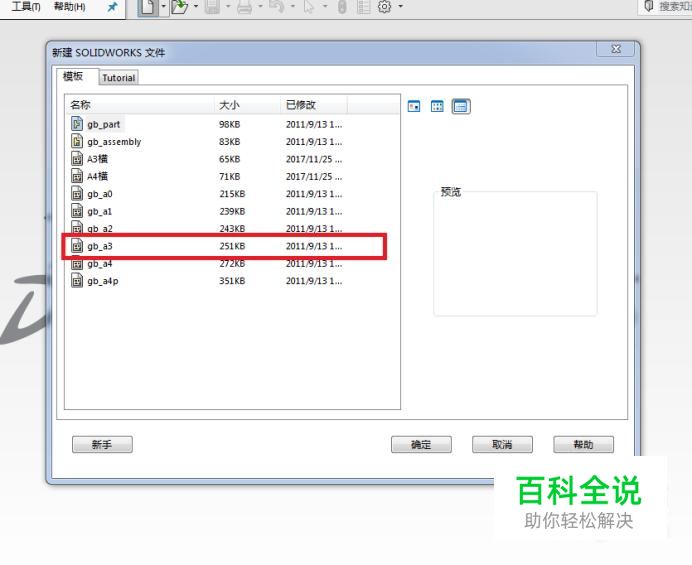Screen dimensions: 692x565
Task: Expand dropdown arrow beside Open icon
Action: pyautogui.click(x=196, y=6)
